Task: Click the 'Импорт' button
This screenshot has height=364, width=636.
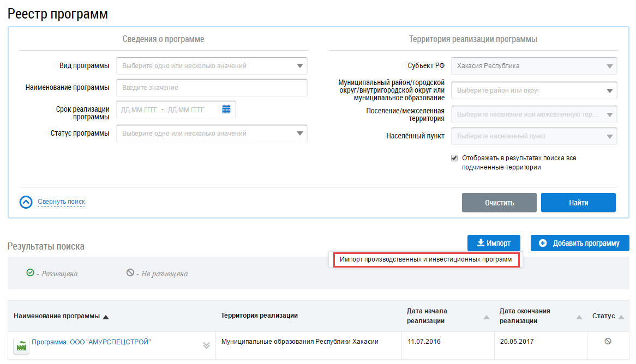Action: 493,243
